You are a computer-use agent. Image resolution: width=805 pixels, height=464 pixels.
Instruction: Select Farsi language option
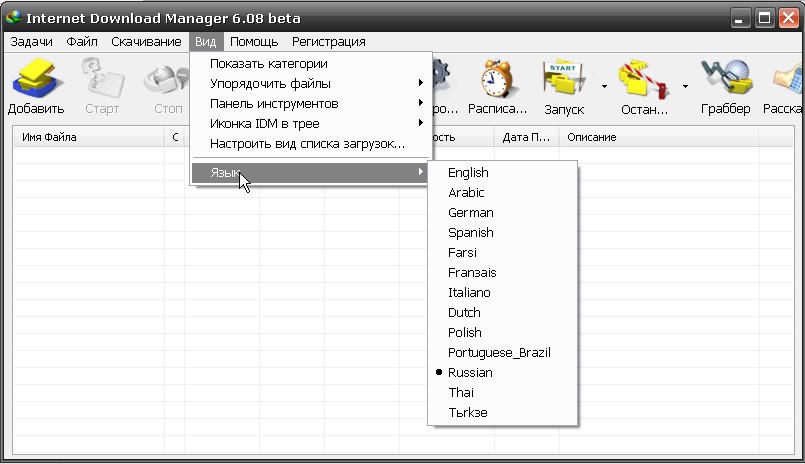(x=503, y=253)
